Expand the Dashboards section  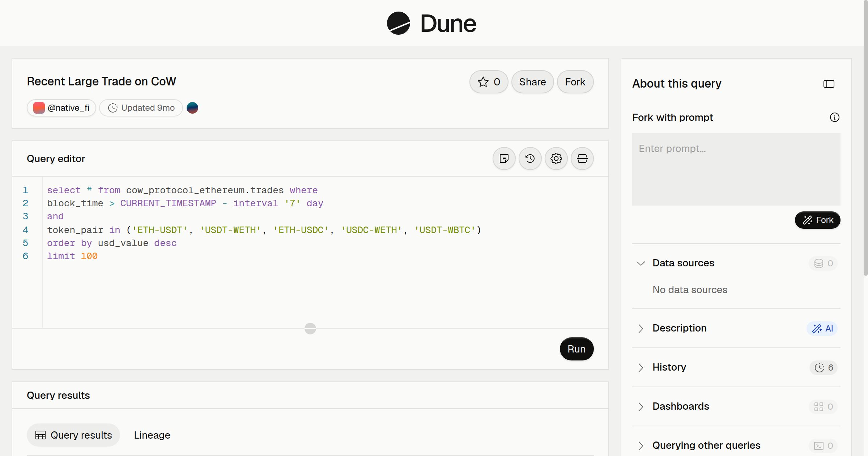tap(641, 406)
